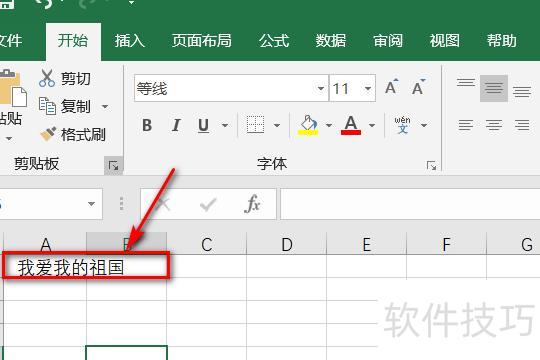Click the insert function fx icon

tap(252, 204)
